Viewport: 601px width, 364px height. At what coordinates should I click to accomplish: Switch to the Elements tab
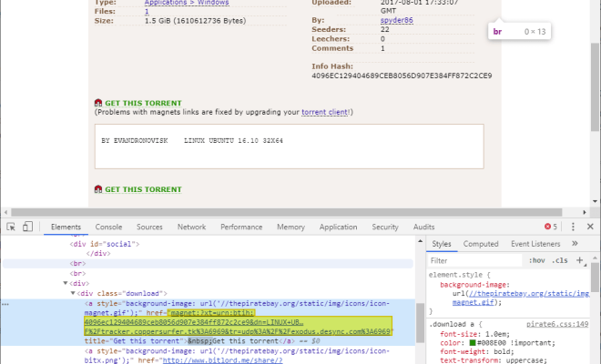click(66, 227)
